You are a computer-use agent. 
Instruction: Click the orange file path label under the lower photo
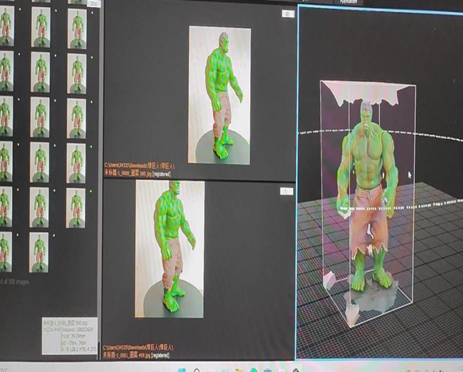138,351
